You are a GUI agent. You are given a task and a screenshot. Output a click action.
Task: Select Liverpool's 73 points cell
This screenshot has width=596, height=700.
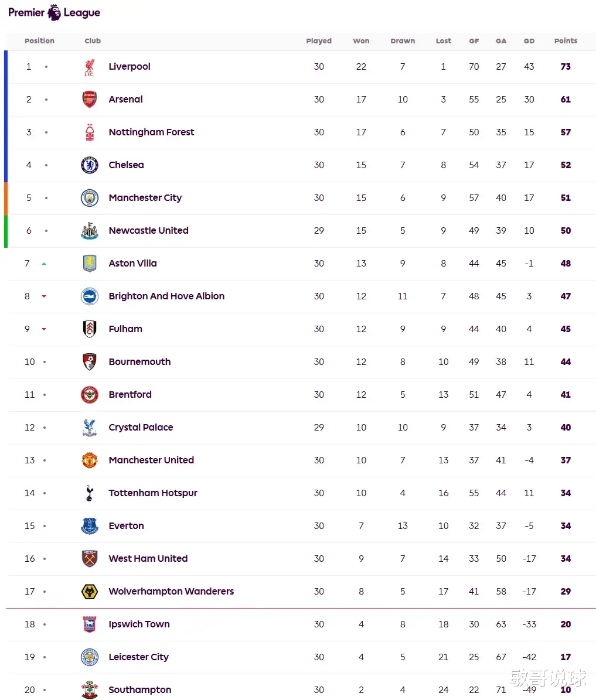click(x=566, y=67)
